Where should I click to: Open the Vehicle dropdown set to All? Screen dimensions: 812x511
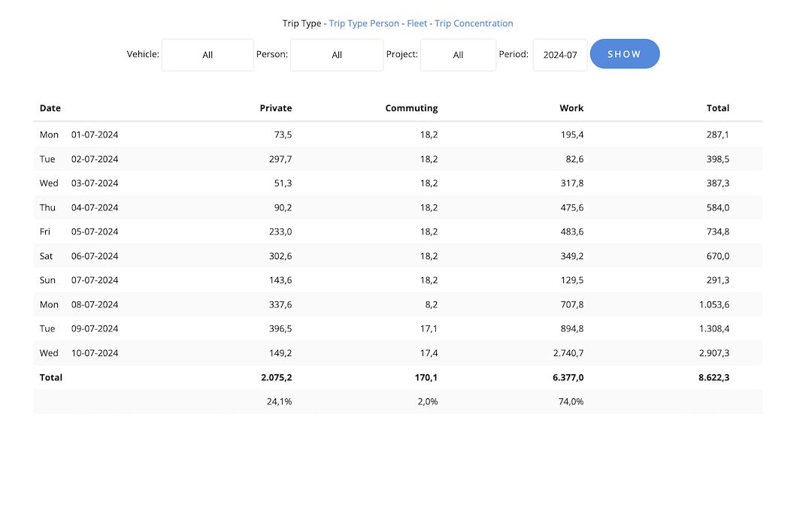pos(208,55)
